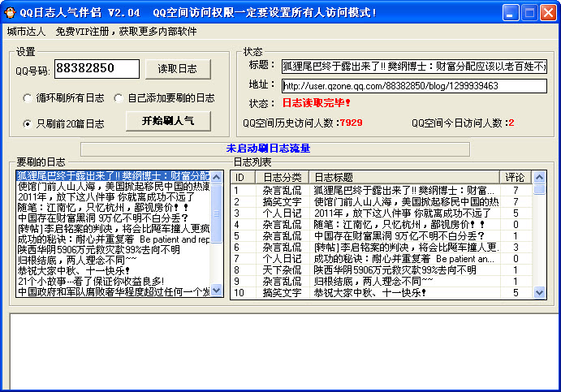Image resolution: width=561 pixels, height=392 pixels.
Task: Sort by 日志分类 column header
Action: point(284,177)
